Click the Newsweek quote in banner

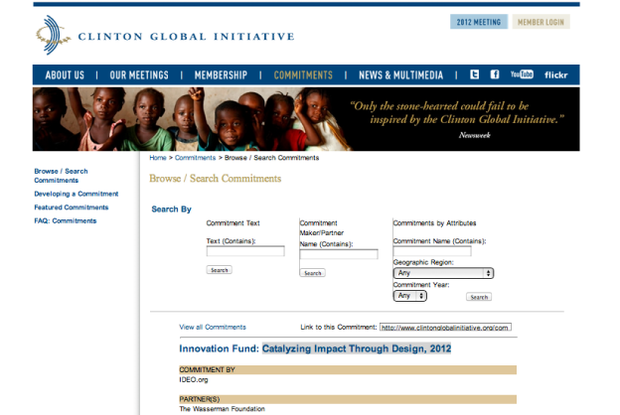point(457,119)
